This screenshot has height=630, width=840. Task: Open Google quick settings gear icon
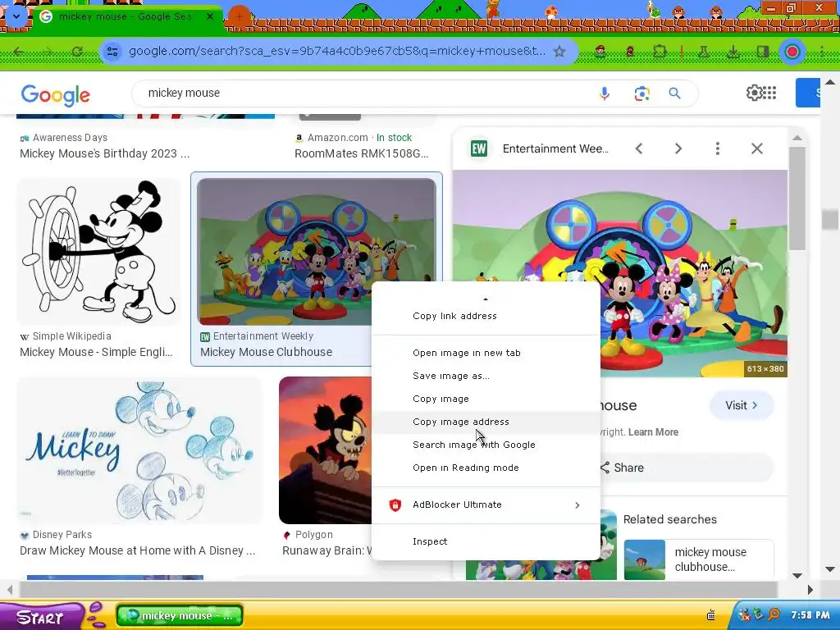tap(755, 93)
